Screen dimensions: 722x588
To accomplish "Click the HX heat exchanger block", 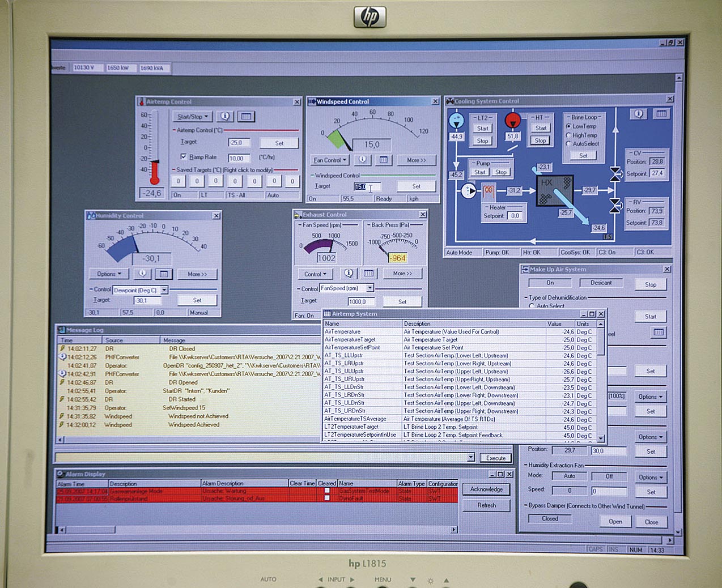I will tap(554, 190).
